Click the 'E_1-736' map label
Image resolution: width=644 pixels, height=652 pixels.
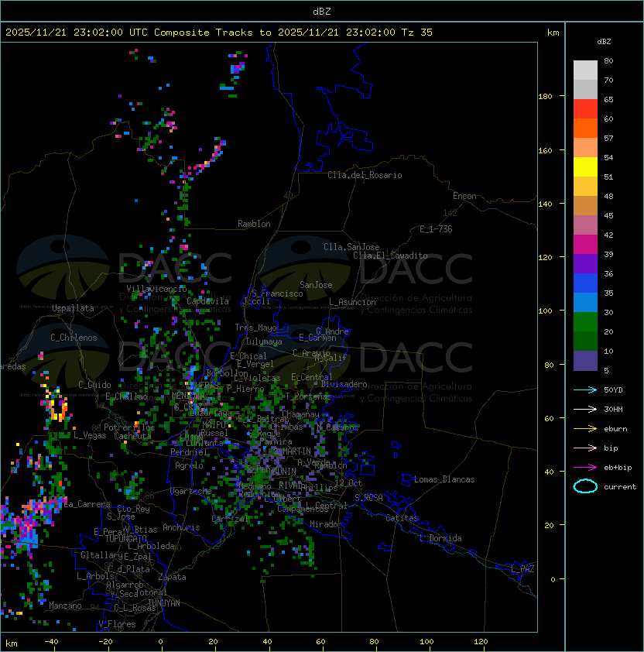coord(436,229)
